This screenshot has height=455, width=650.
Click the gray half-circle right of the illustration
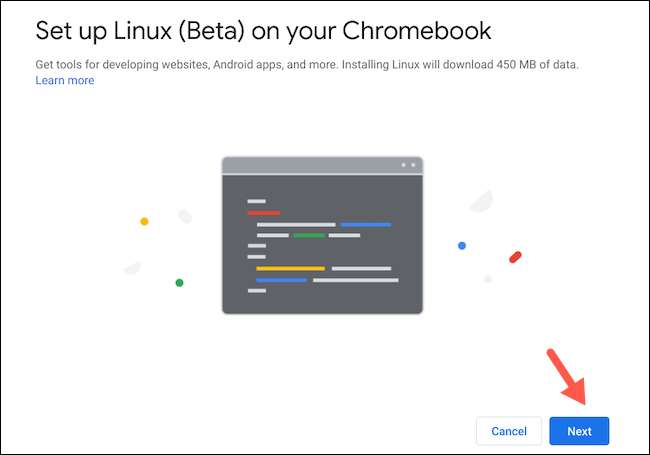tap(481, 201)
